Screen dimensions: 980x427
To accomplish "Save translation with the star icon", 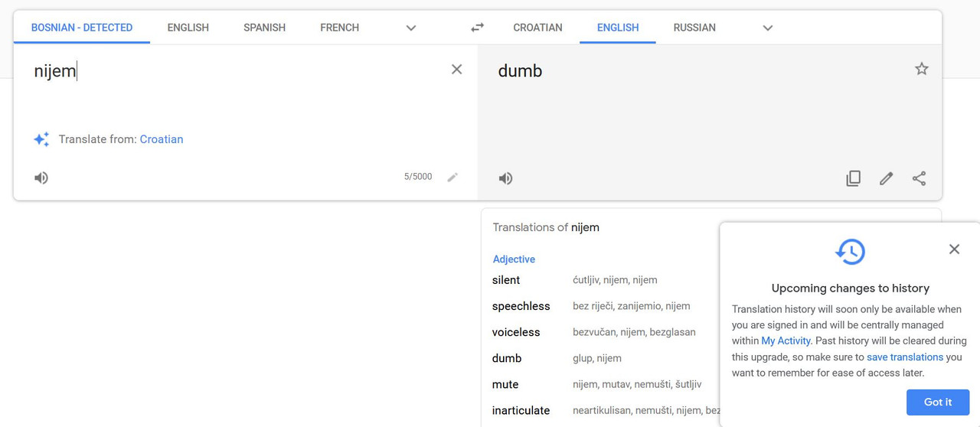I will coord(922,69).
